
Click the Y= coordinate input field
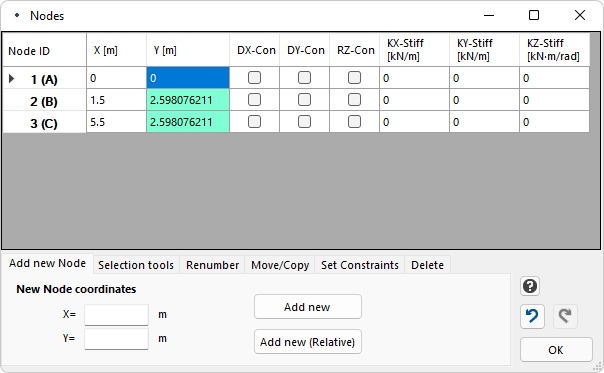click(116, 339)
